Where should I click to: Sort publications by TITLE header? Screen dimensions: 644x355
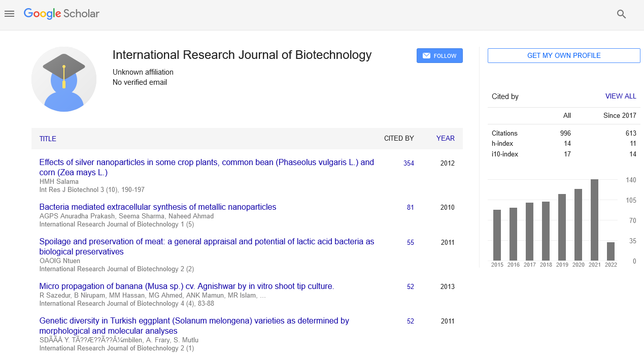(x=48, y=139)
